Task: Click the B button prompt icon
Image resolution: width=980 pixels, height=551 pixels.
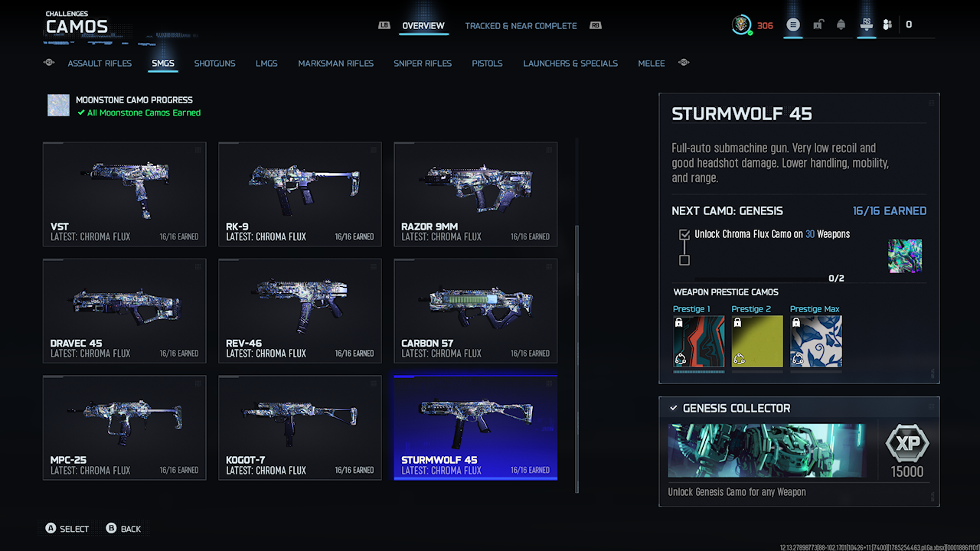Action: 111,528
